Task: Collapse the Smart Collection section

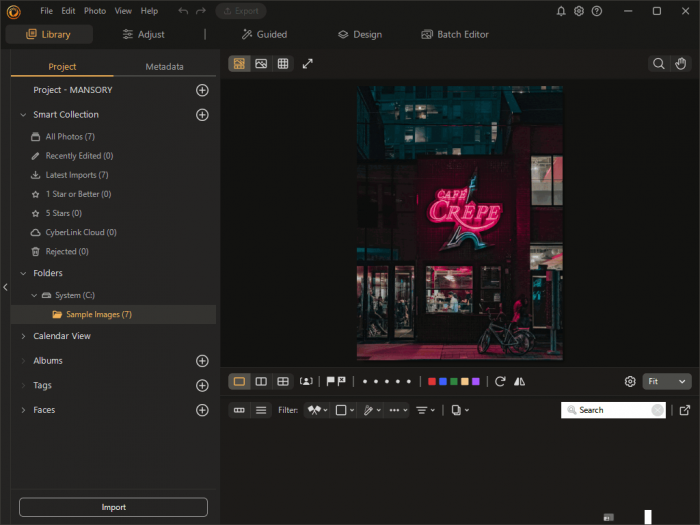Action: coord(23,115)
